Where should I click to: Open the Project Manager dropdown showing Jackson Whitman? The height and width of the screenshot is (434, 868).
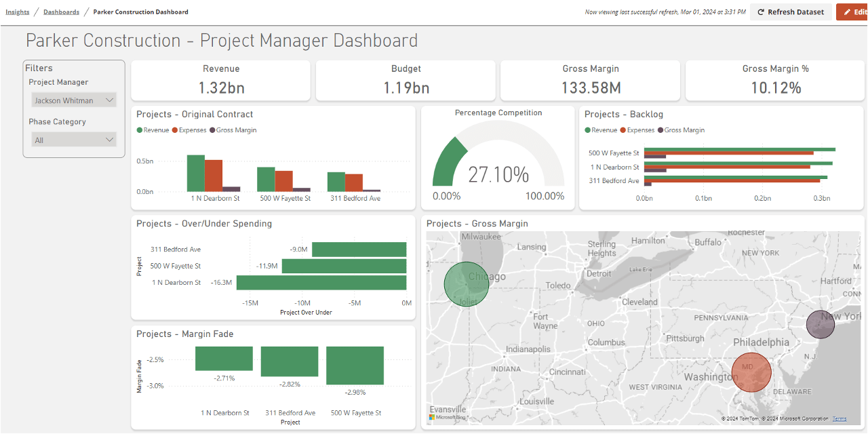pos(73,100)
